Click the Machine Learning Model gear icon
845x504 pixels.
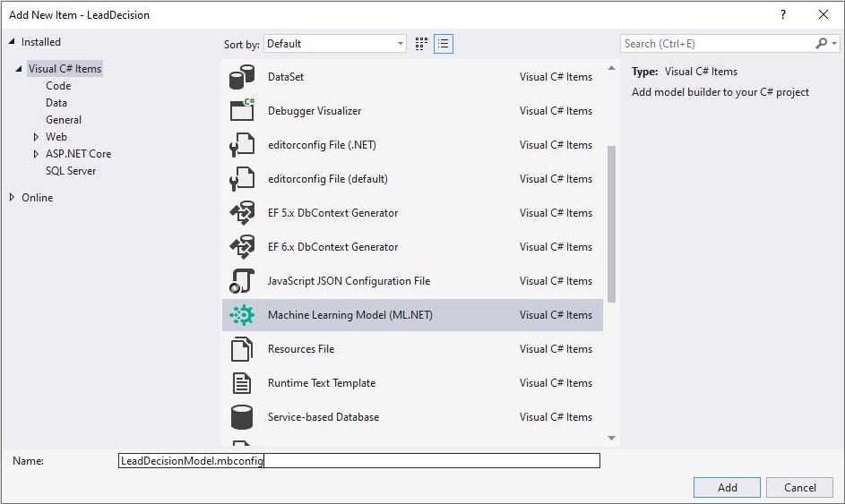point(242,315)
